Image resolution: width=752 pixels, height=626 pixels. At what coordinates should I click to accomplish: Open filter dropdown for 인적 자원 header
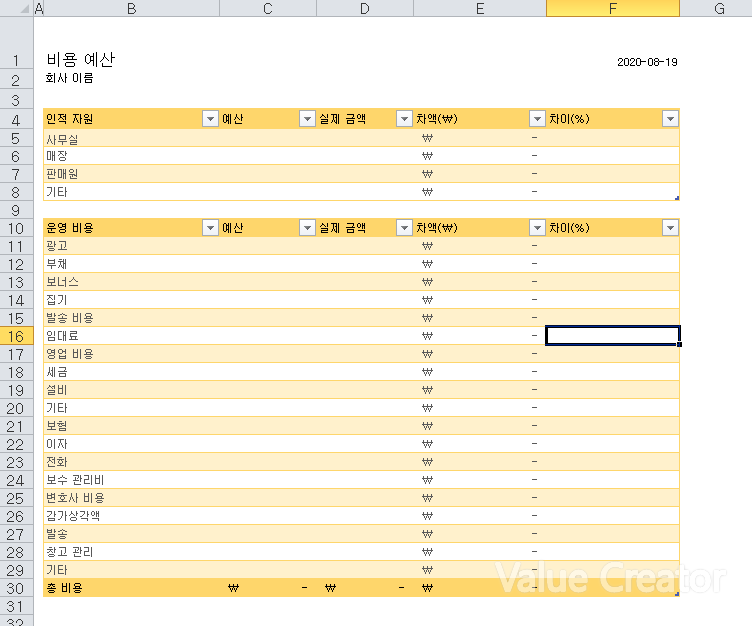pos(210,118)
